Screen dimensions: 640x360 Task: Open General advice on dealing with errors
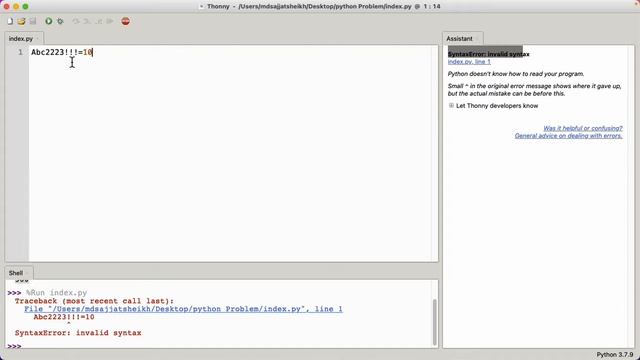point(568,136)
